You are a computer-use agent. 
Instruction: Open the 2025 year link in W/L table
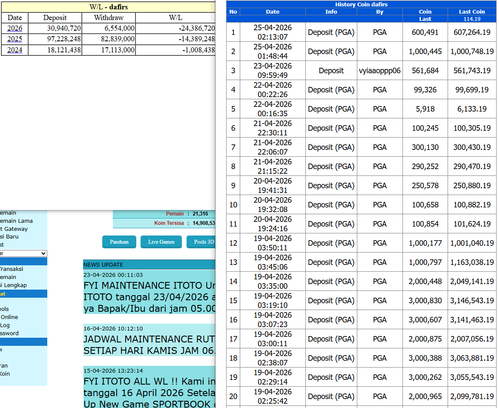click(15, 39)
